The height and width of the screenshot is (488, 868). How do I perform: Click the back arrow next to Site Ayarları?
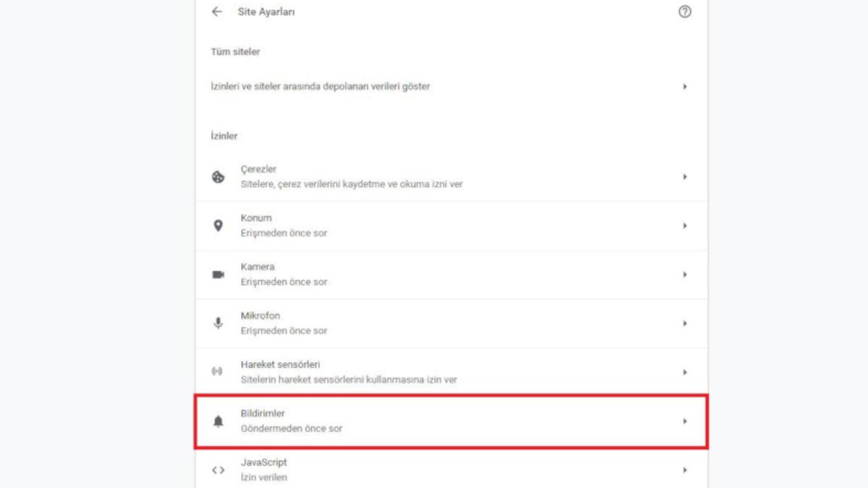pyautogui.click(x=216, y=12)
